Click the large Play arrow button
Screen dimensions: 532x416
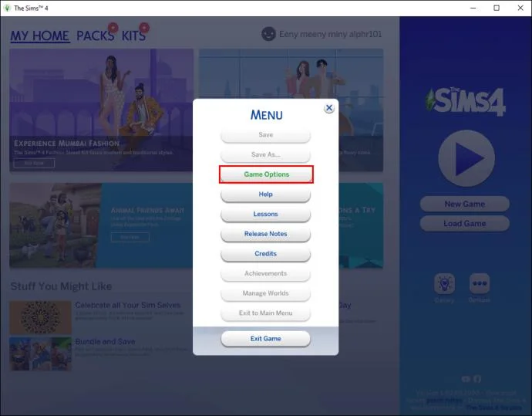point(466,158)
